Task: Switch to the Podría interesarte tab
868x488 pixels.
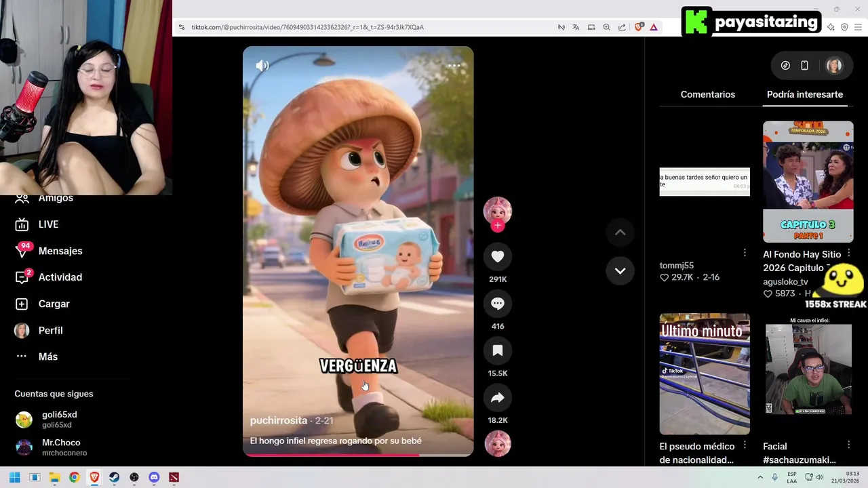Action: [804, 94]
